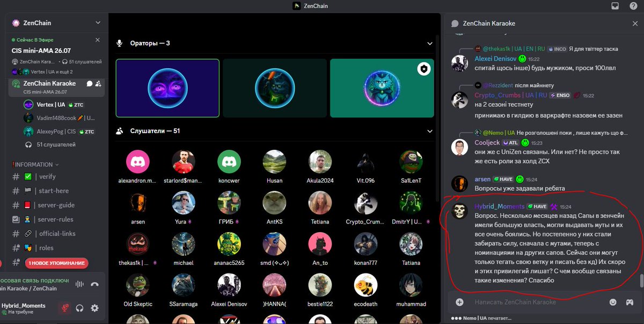Click ananac5265 pineapple avatar
This screenshot has width=644, height=324.
229,243
